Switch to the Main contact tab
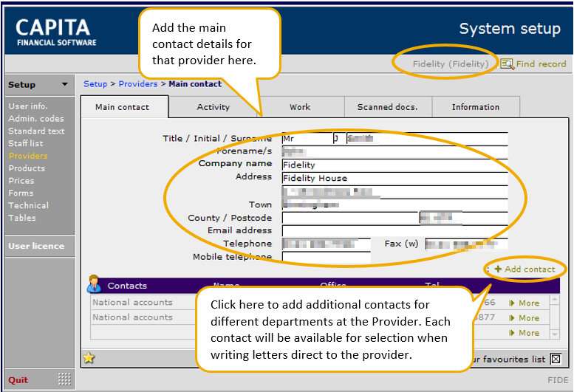574x392 pixels. [x=124, y=107]
